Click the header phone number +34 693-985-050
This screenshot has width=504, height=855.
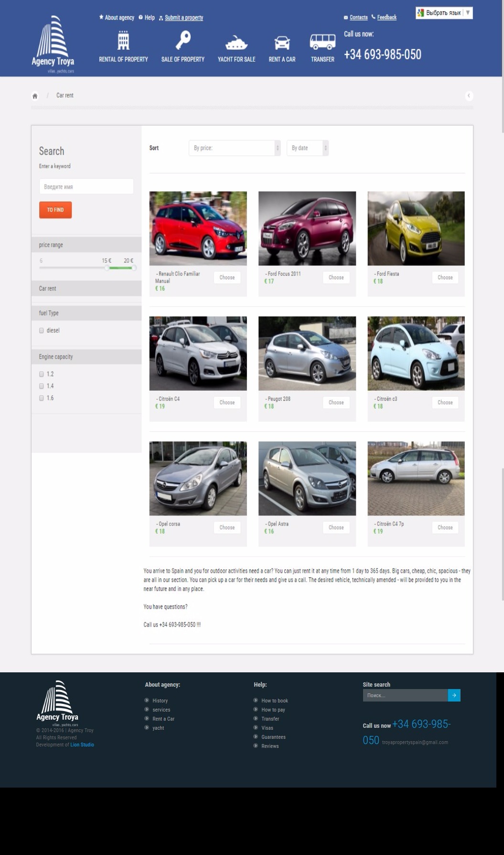pyautogui.click(x=383, y=55)
